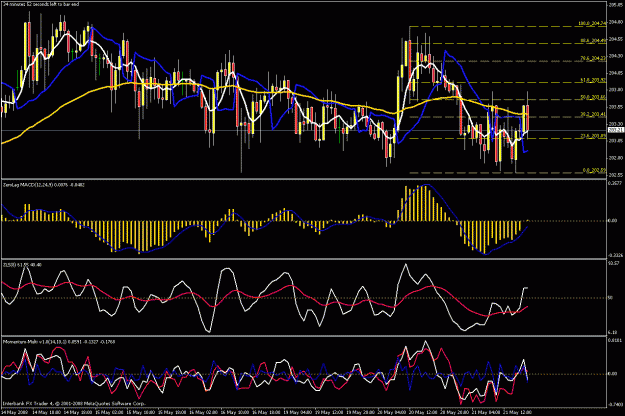Click the 204.30 value on price axis
Image resolution: width=625 pixels, height=416 pixels.
pyautogui.click(x=615, y=56)
